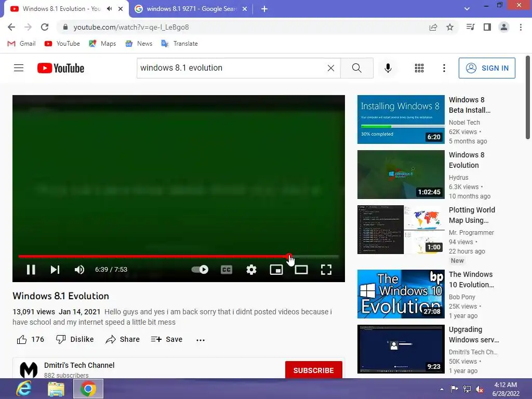
Task: Share the video
Action: pyautogui.click(x=123, y=339)
